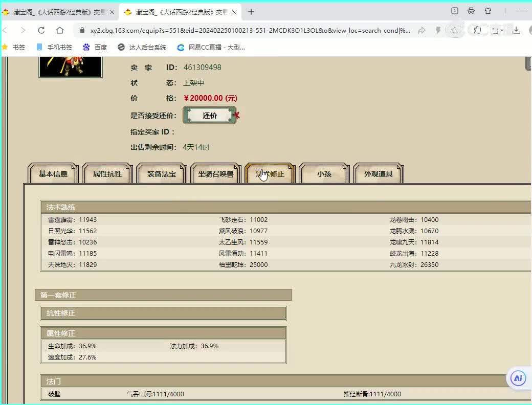Click the 上架中 status text
The height and width of the screenshot is (405, 532).
click(x=194, y=83)
